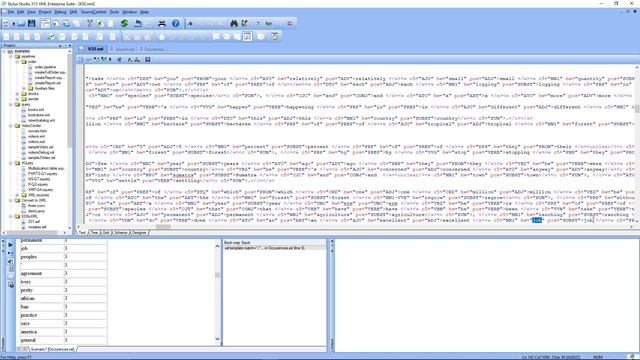
Task: Open the Window menu
Action: 129,12
